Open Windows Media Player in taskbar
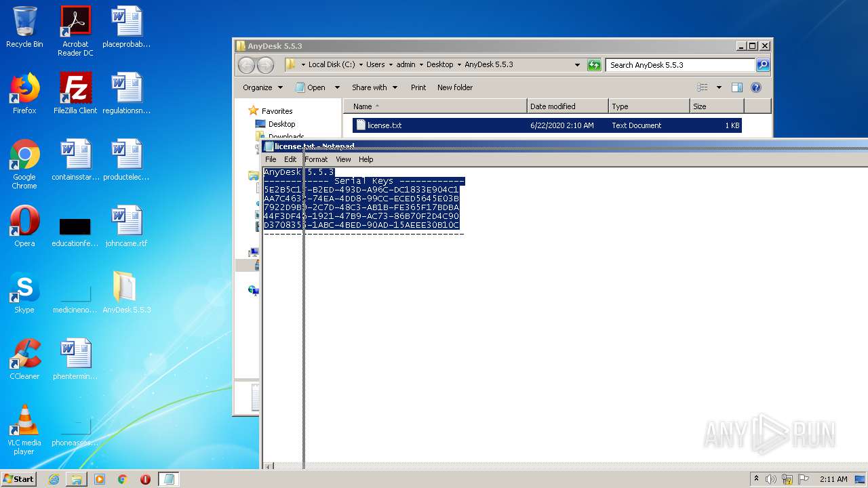This screenshot has width=868, height=488. pyautogui.click(x=100, y=479)
